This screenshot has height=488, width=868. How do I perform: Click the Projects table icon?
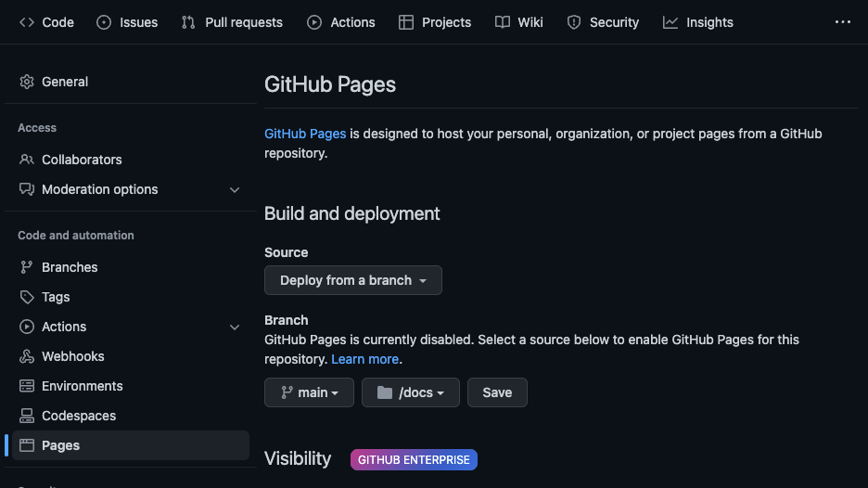406,22
